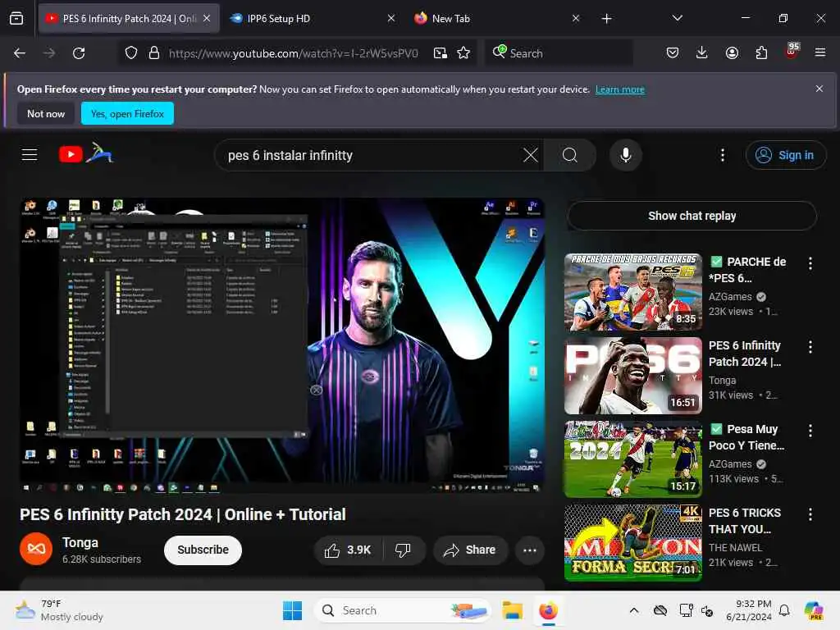
Task: Open options for PES 6 Infinitty Patch suggestion
Action: [810, 347]
